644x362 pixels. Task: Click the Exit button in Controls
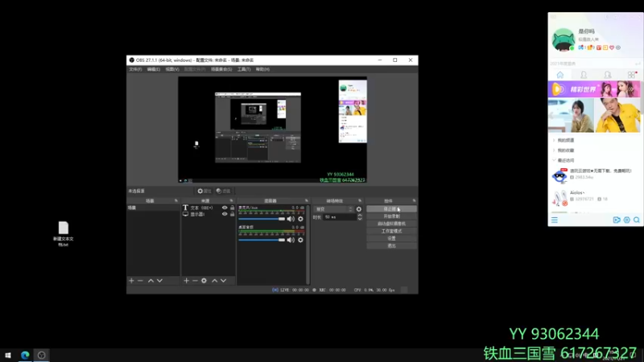pos(391,246)
